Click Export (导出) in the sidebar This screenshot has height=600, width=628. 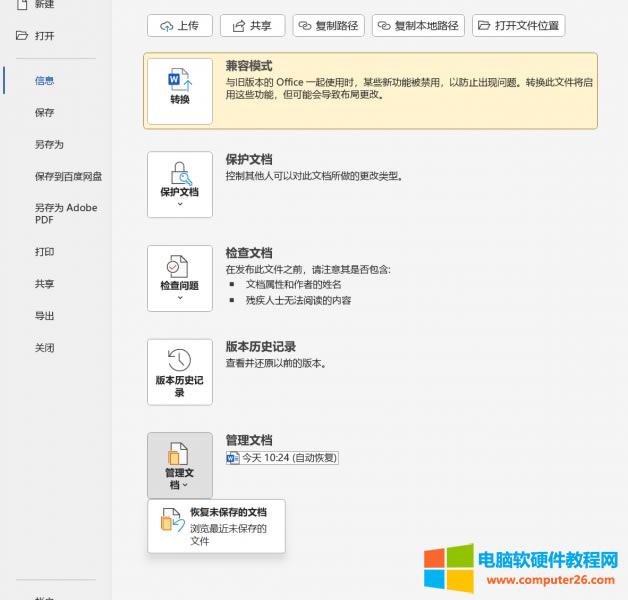click(45, 316)
